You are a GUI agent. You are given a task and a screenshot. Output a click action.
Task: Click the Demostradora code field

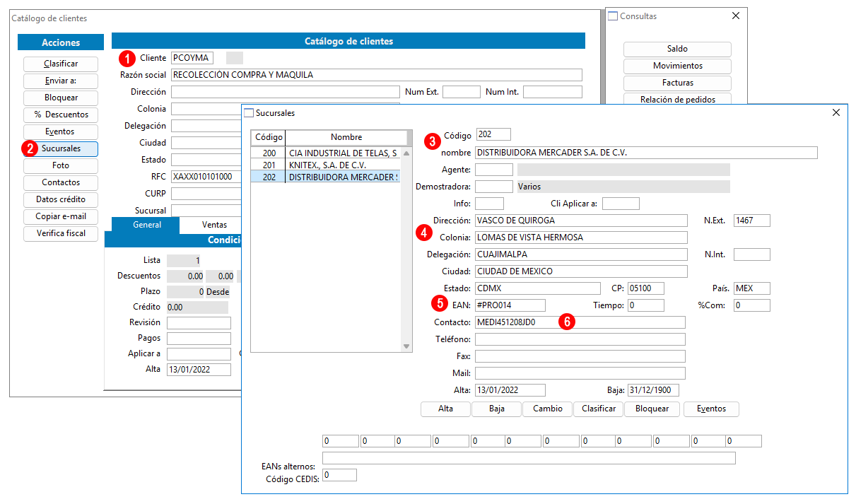494,187
